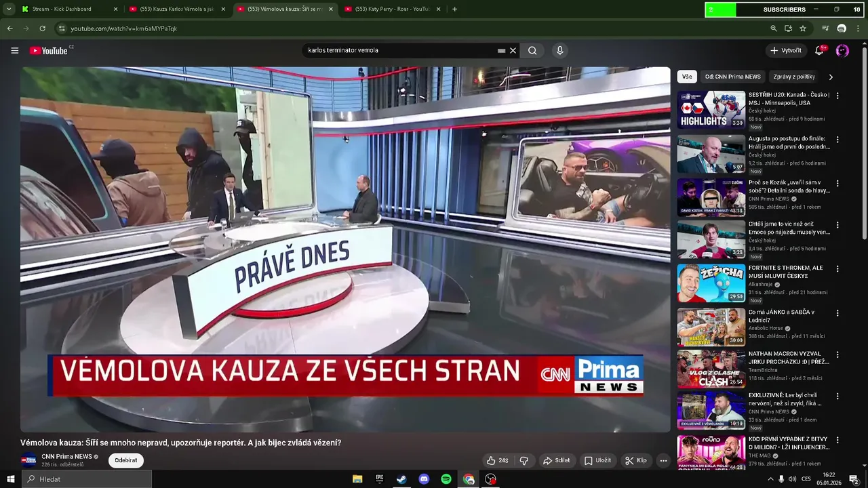Open options menu for Augusta po postupu video

837,140
